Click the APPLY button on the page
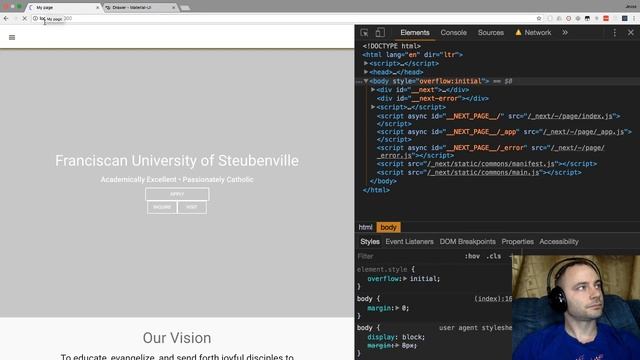This screenshot has height=360, width=640. pyautogui.click(x=177, y=194)
